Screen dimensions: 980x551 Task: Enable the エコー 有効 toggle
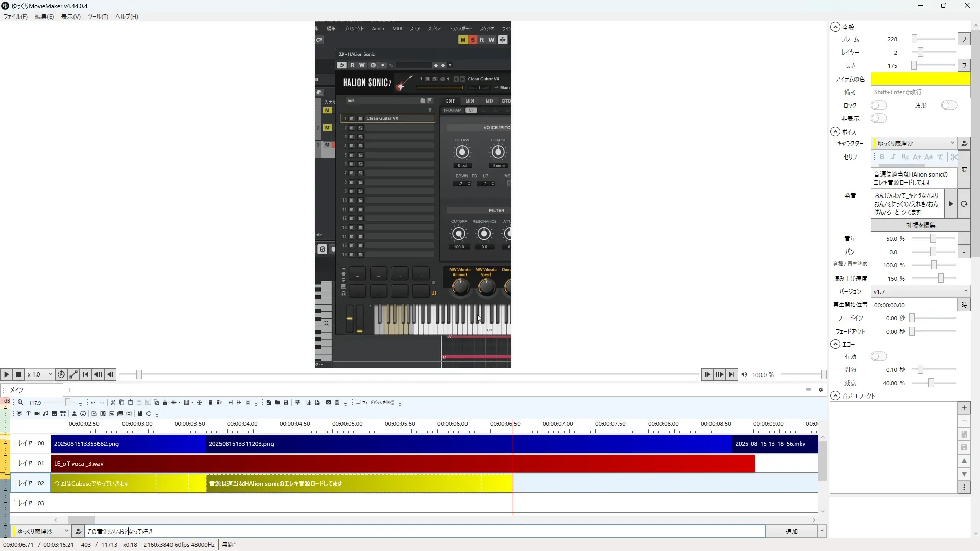(878, 357)
